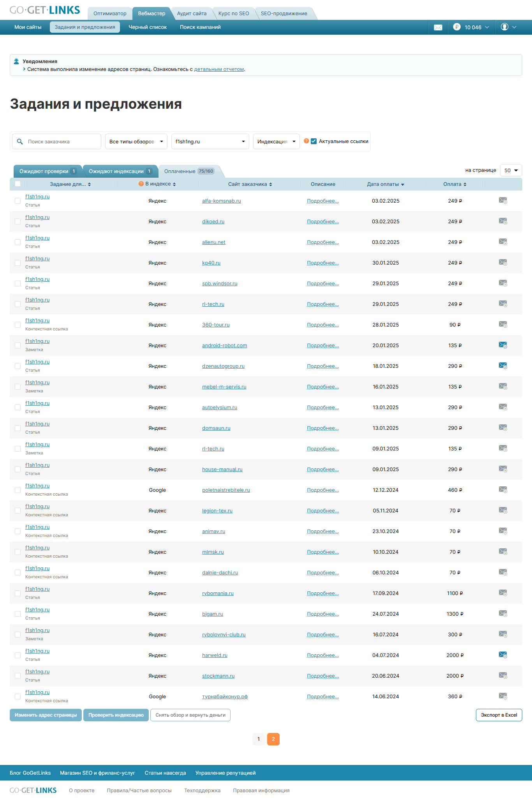
Task: Switch to the Оптимизатор tab
Action: (110, 13)
